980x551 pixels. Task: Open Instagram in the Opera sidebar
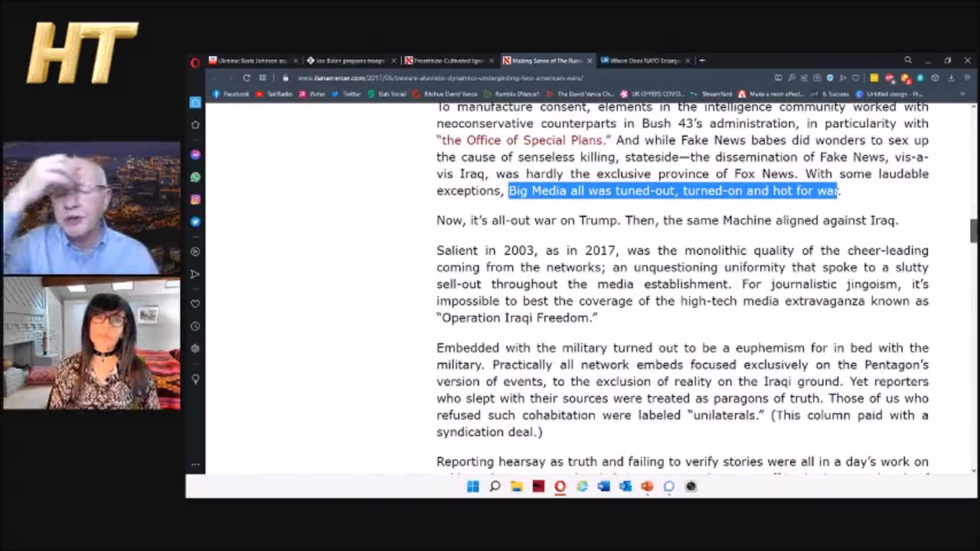[195, 199]
